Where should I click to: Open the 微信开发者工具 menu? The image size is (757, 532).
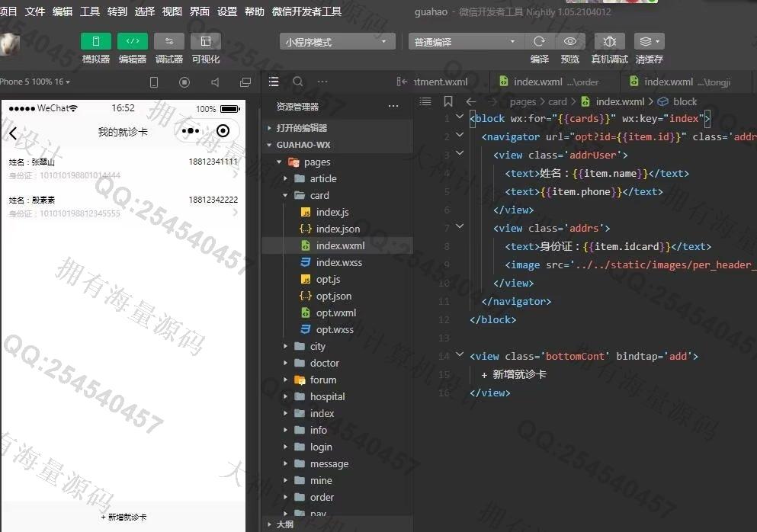click(x=306, y=11)
